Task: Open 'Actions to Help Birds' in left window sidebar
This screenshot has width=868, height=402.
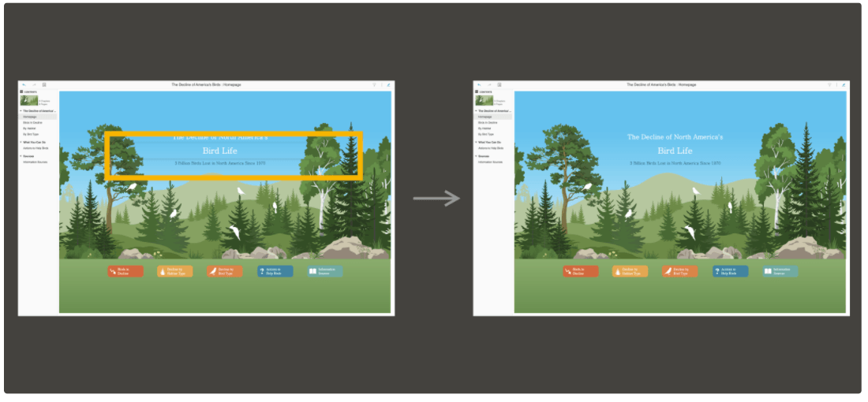Action: [36, 148]
